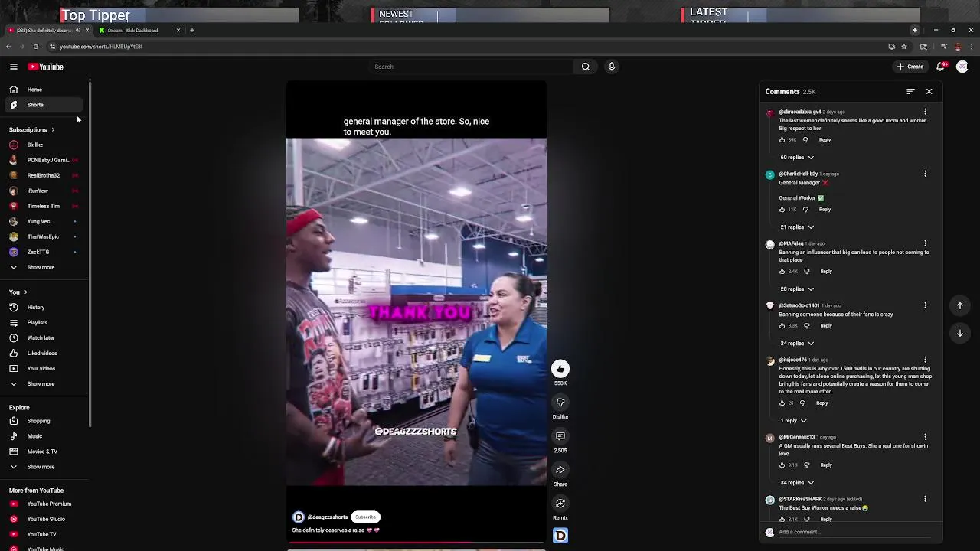Open the account avatar menu

962,67
